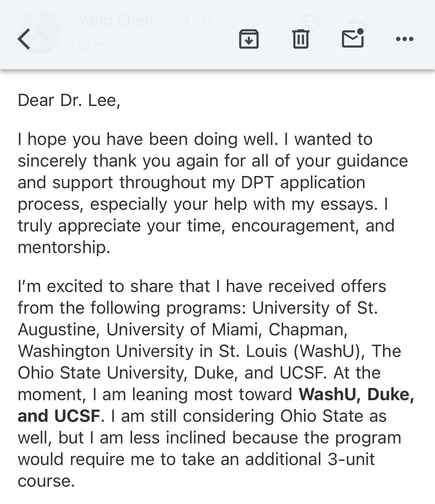The width and height of the screenshot is (435, 504).
Task: Tap the word "course." ending the paragraph
Action: pos(46,481)
